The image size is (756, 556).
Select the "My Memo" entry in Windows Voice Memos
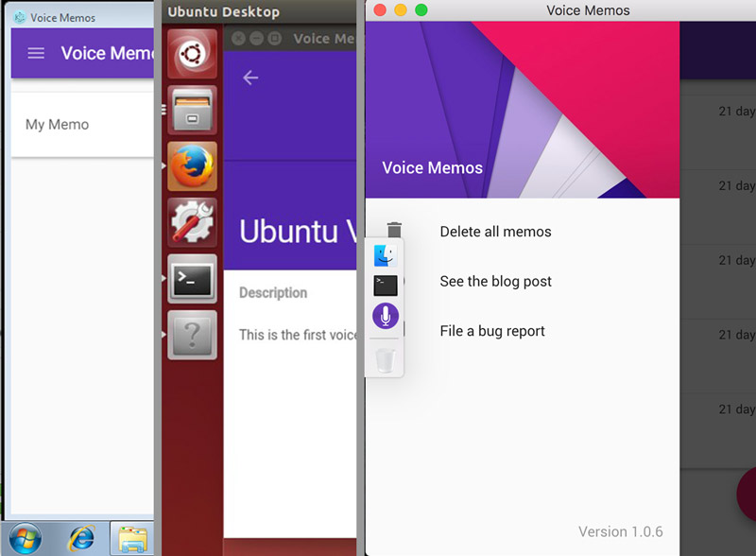[x=57, y=124]
